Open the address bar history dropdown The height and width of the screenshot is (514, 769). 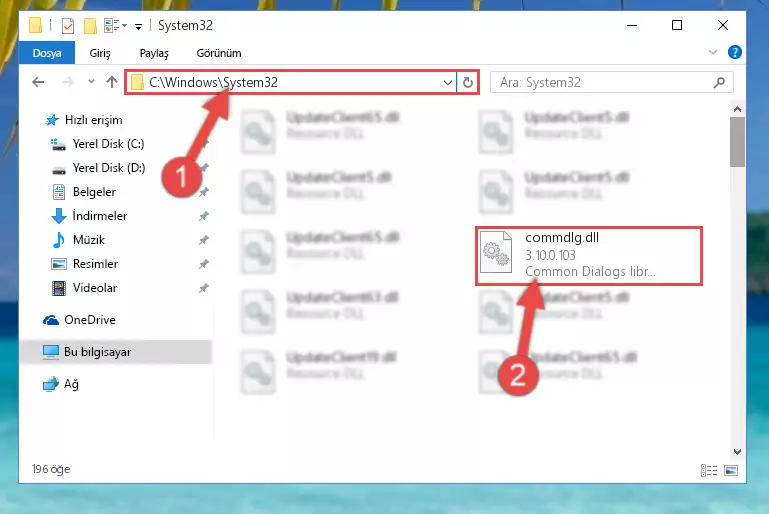[x=447, y=82]
